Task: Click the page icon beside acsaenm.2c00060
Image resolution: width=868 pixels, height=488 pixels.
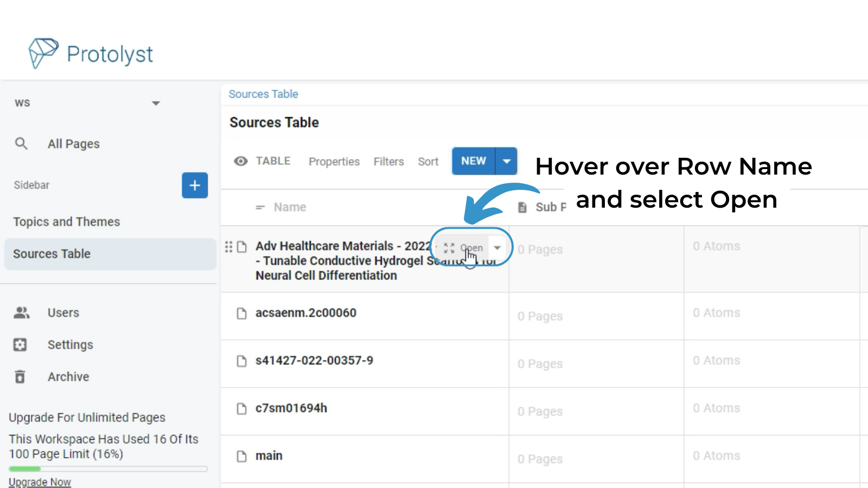Action: 242,314
